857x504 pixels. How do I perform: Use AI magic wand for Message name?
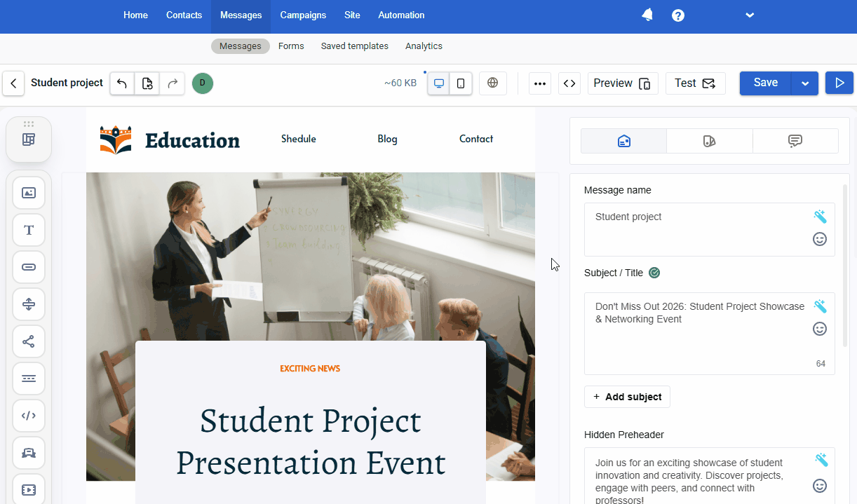820,217
